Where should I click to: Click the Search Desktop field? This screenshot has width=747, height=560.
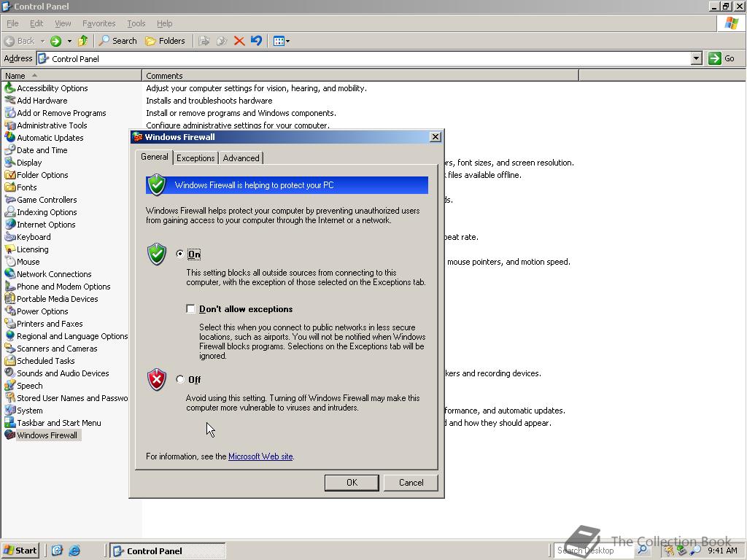click(x=594, y=551)
